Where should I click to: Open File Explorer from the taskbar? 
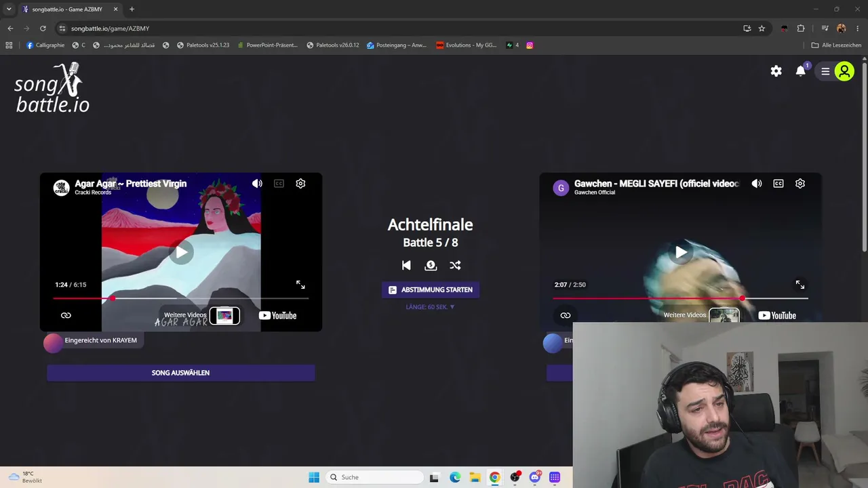(475, 477)
